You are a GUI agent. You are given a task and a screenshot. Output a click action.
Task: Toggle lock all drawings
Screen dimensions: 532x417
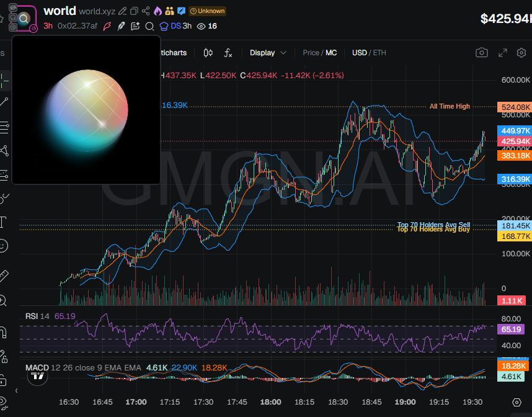click(2, 380)
